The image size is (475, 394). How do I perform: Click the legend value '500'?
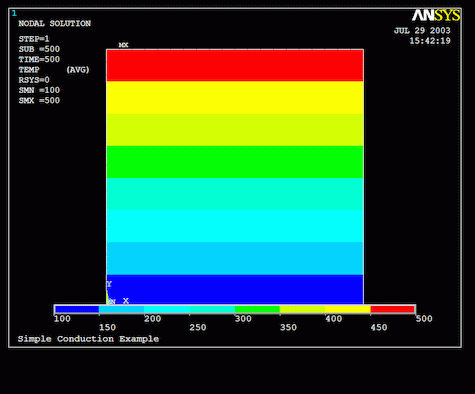(424, 319)
